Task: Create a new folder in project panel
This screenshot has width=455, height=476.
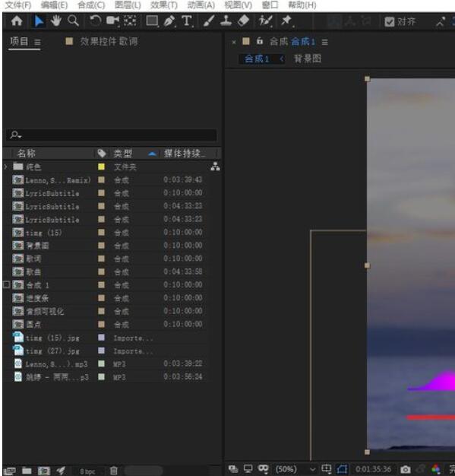Action: click(27, 471)
